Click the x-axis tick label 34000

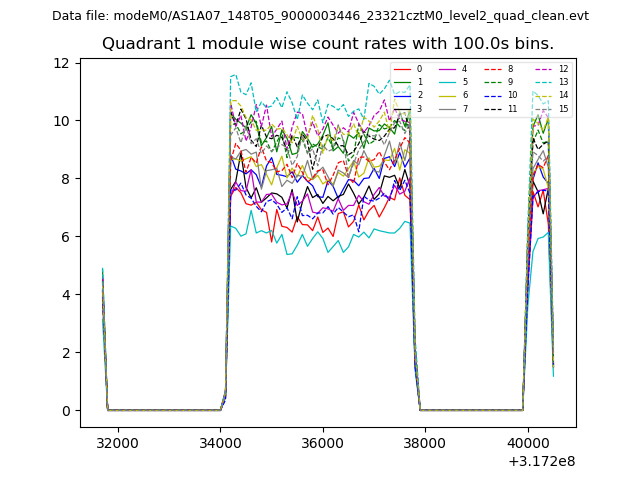pyautogui.click(x=220, y=443)
